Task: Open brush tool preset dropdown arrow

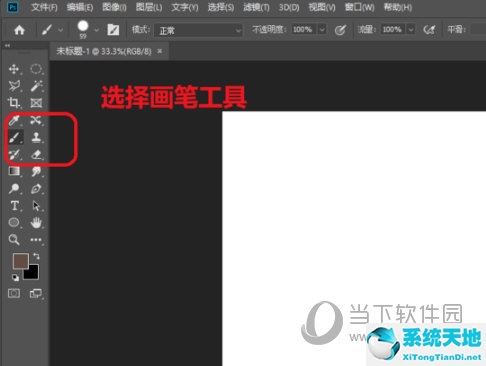Action: click(60, 30)
